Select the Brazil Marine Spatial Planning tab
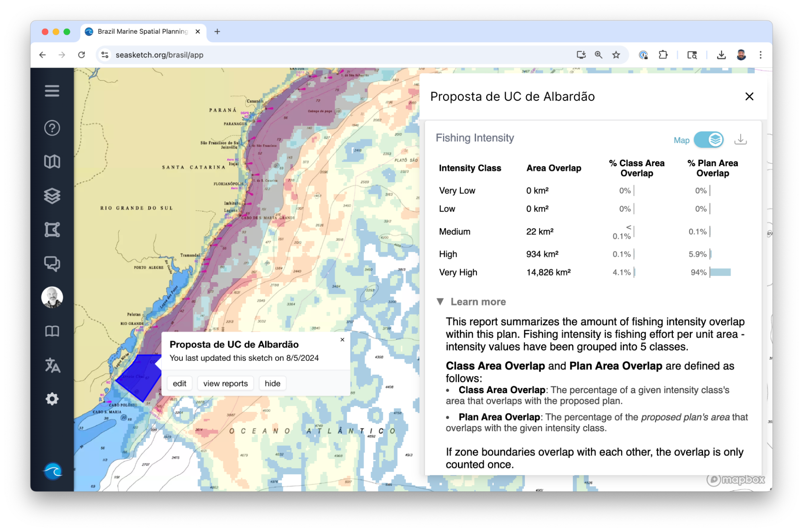 pyautogui.click(x=143, y=31)
